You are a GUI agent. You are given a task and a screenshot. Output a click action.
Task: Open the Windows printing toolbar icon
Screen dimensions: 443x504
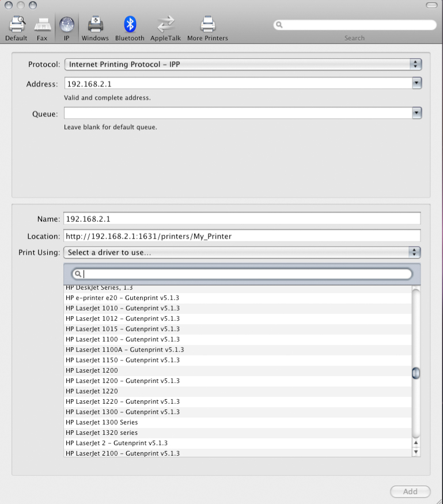point(96,24)
